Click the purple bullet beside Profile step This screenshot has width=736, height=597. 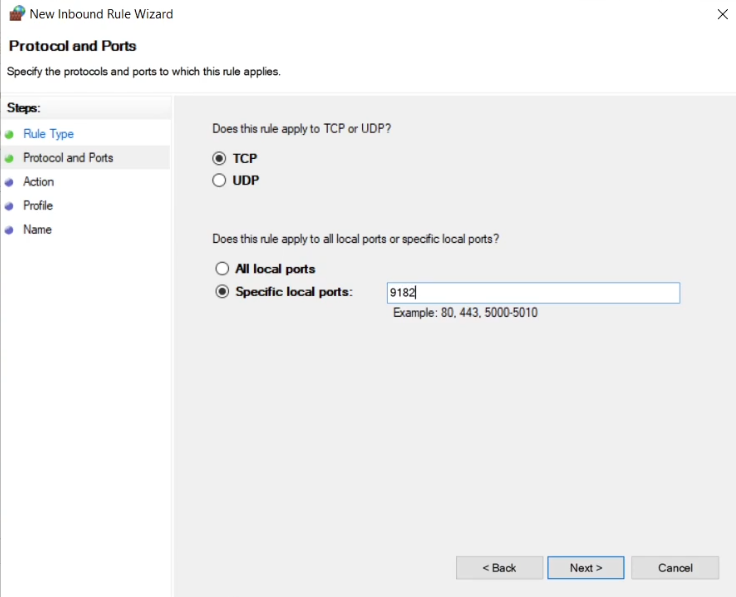click(x=9, y=206)
